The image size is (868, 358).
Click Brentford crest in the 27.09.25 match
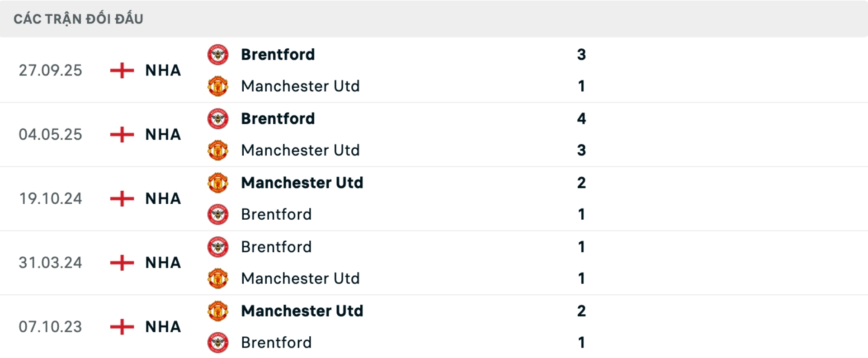218,55
